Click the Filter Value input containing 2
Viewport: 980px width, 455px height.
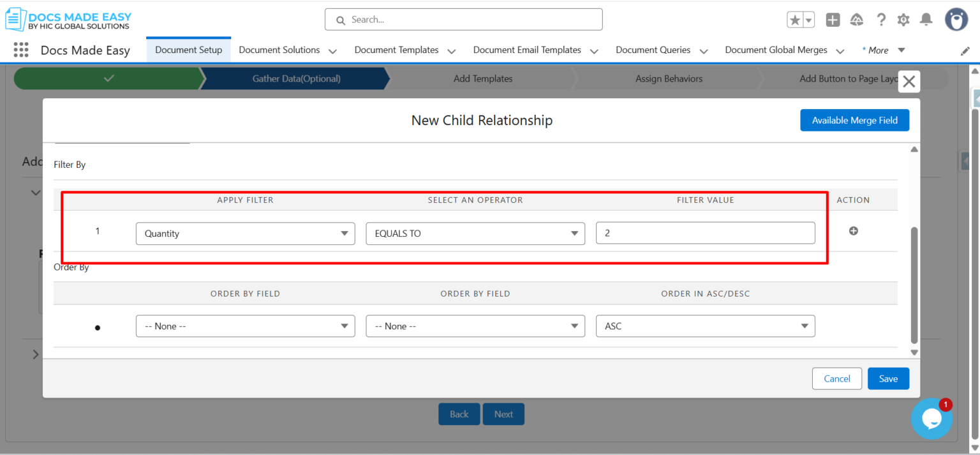pos(705,233)
